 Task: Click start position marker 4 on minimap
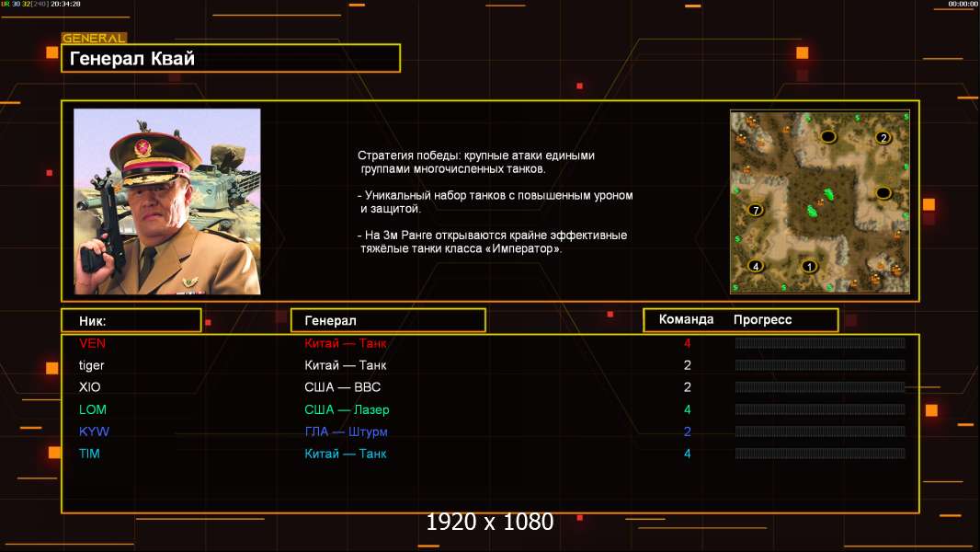756,266
